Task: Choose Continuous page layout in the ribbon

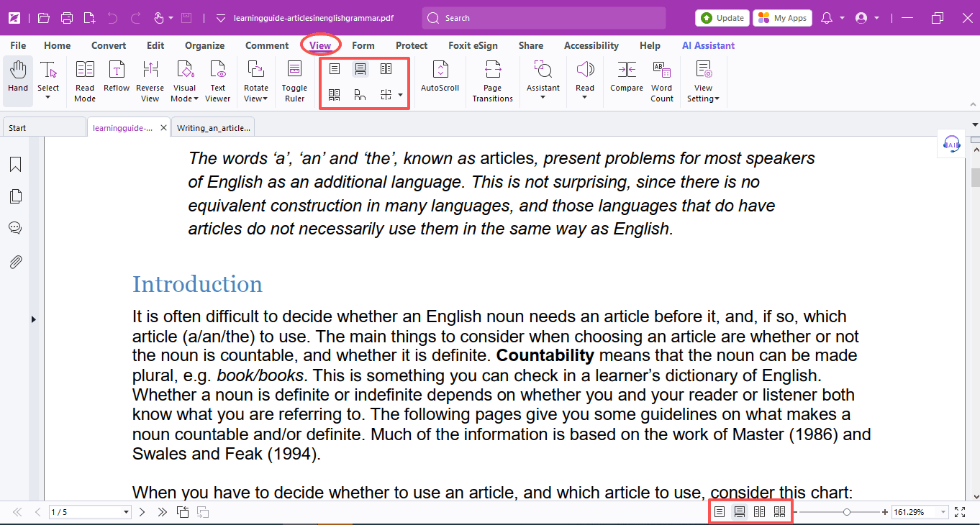Action: 360,69
